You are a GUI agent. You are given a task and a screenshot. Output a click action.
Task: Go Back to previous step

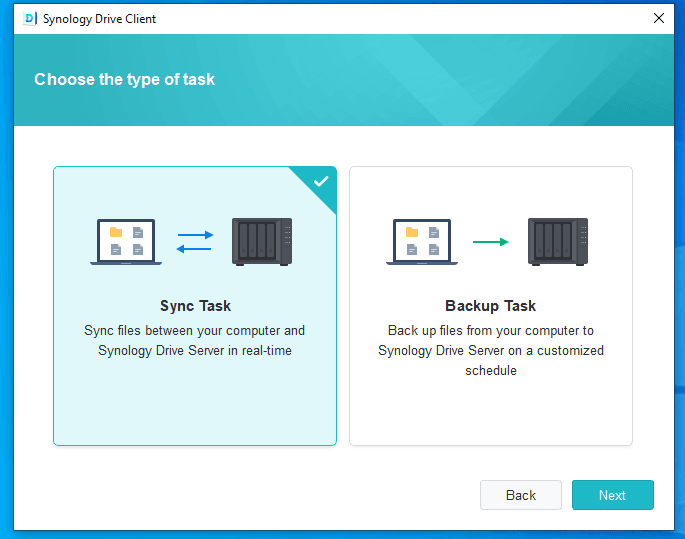click(x=521, y=495)
